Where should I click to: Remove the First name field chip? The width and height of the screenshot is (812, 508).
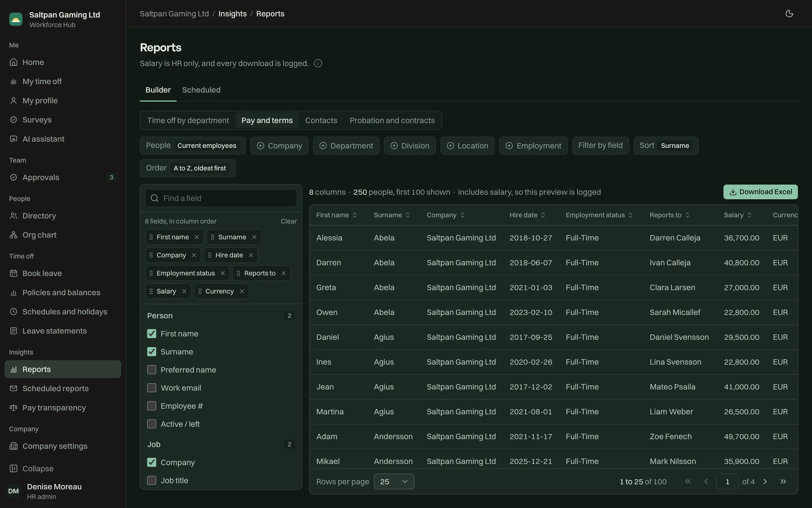point(197,237)
